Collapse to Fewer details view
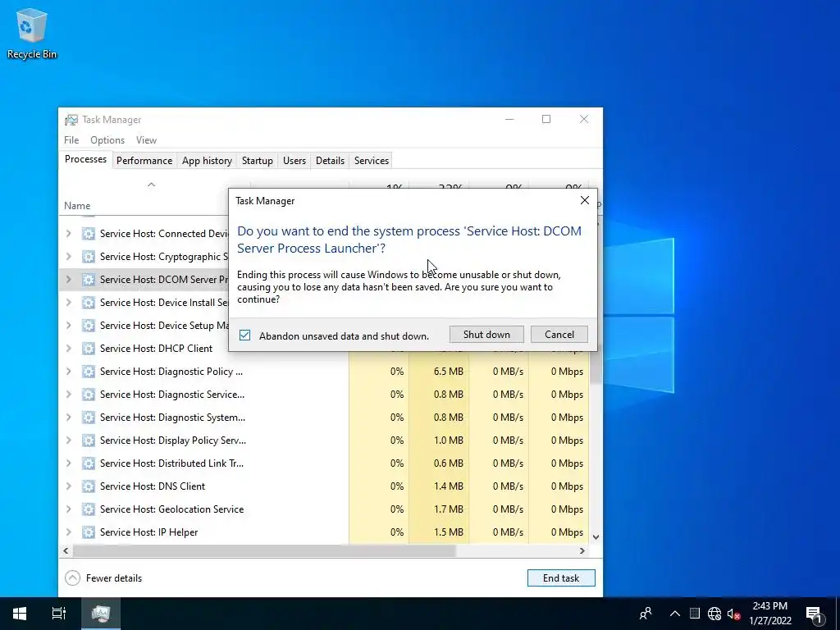This screenshot has width=840, height=630. pos(103,578)
